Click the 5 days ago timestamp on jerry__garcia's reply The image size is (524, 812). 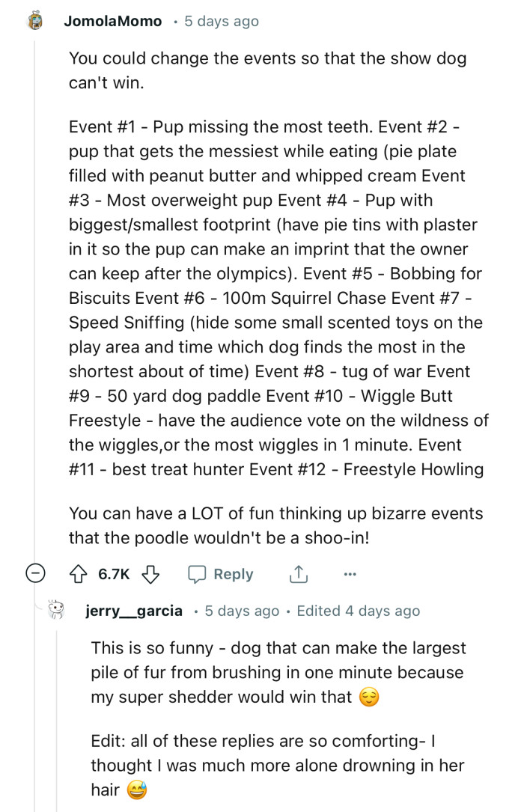pyautogui.click(x=241, y=611)
